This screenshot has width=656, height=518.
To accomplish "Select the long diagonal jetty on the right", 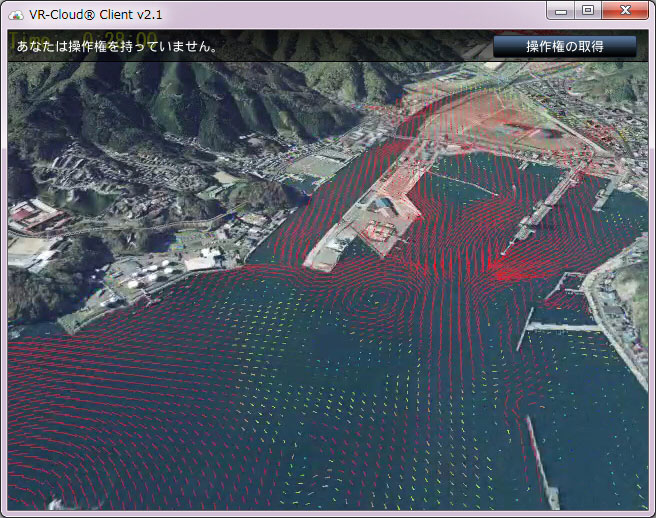I will coord(545,212).
